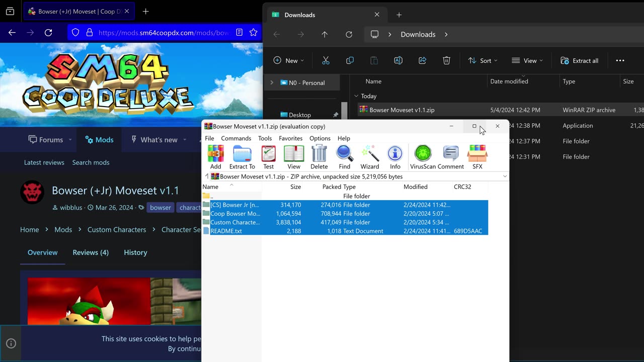Click the wibblus author link
Viewport: 644px width, 362px height.
[71, 207]
